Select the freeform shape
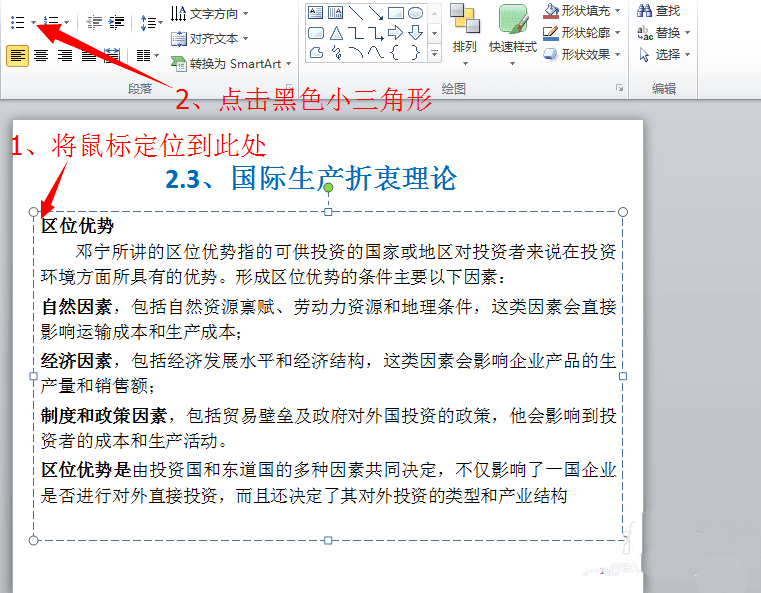 316,52
